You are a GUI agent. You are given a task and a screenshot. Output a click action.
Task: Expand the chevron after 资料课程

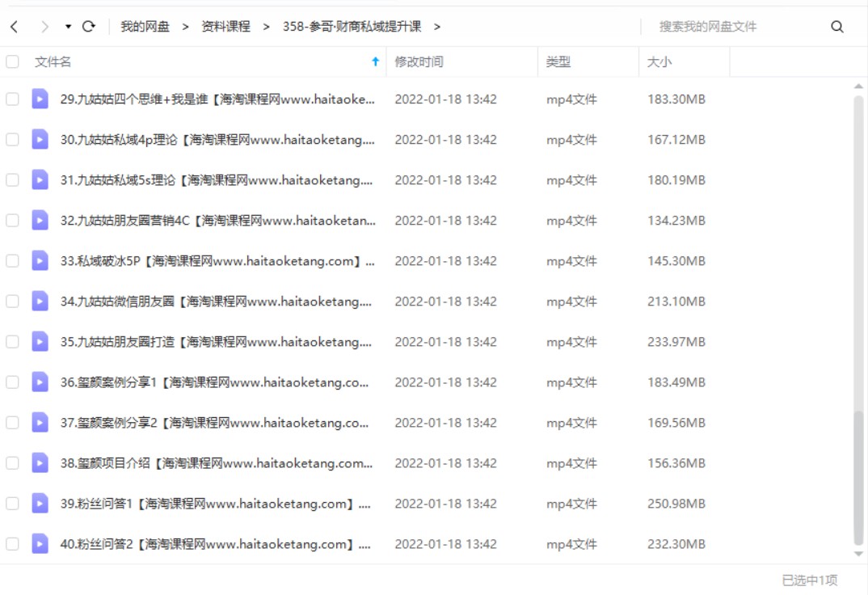click(x=266, y=27)
